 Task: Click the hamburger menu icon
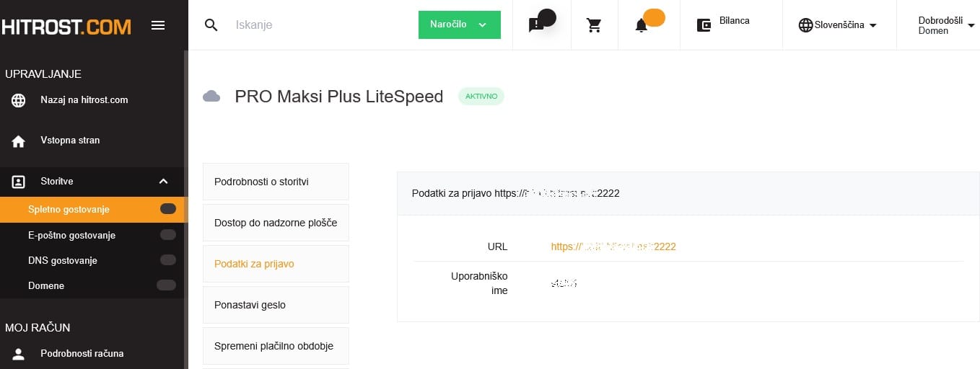[158, 25]
